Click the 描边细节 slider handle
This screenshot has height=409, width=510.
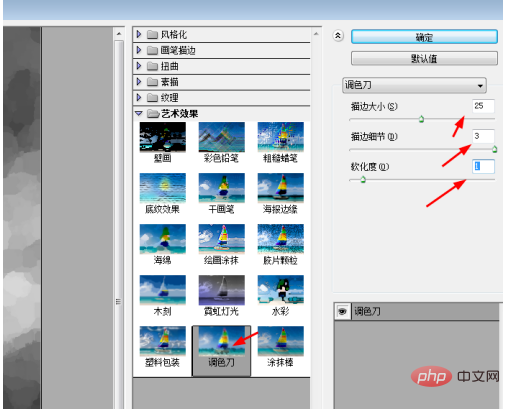coord(495,149)
